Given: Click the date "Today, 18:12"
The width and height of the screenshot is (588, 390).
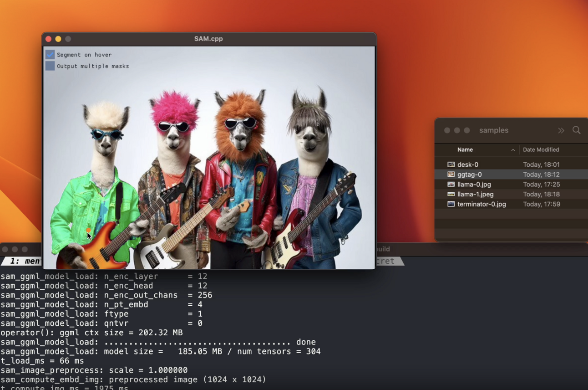Looking at the screenshot, I should [542, 174].
